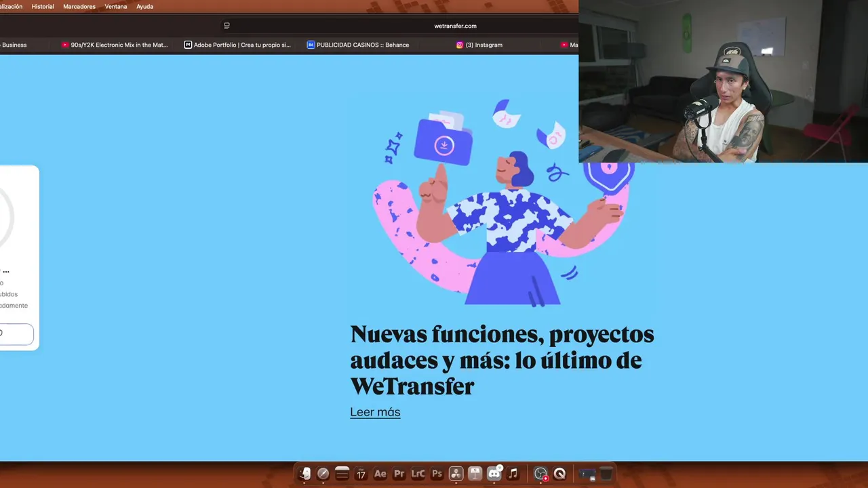This screenshot has height=488, width=868.
Task: Open Keynote from the Dock
Action: tap(475, 474)
